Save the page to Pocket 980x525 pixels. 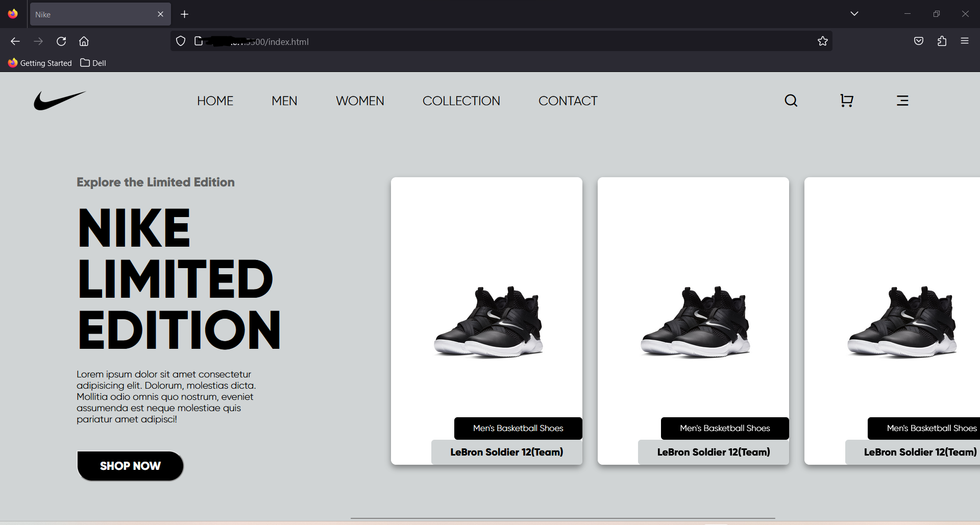(x=919, y=41)
